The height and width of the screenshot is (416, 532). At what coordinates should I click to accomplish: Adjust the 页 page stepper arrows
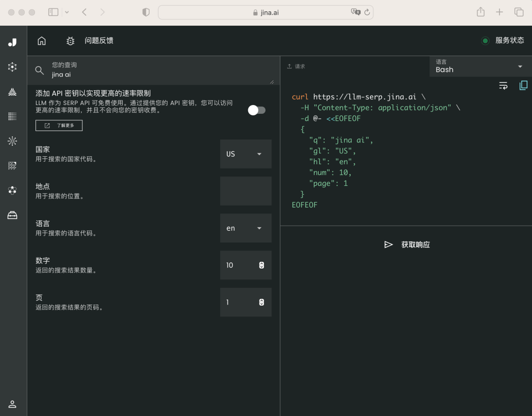(x=261, y=302)
